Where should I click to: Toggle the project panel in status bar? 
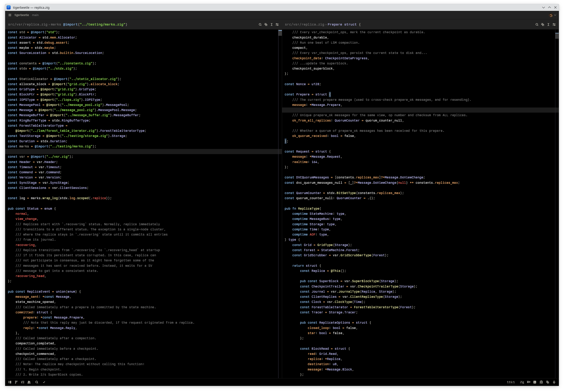coord(10,382)
